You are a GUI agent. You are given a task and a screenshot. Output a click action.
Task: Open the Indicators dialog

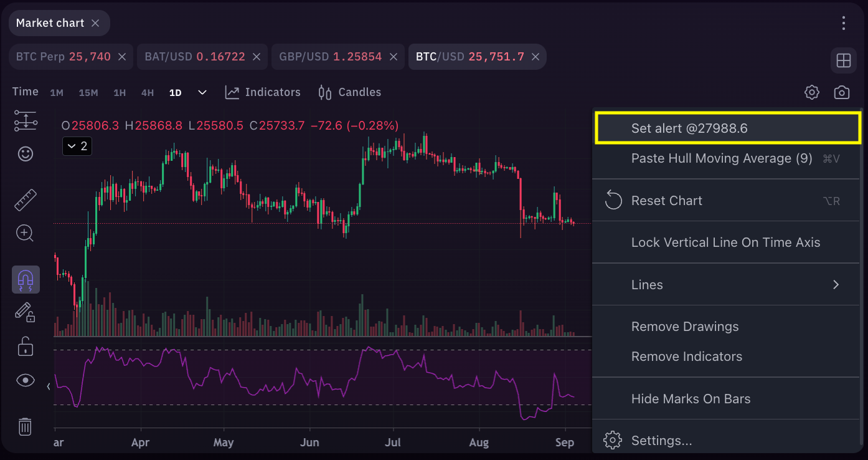click(262, 92)
